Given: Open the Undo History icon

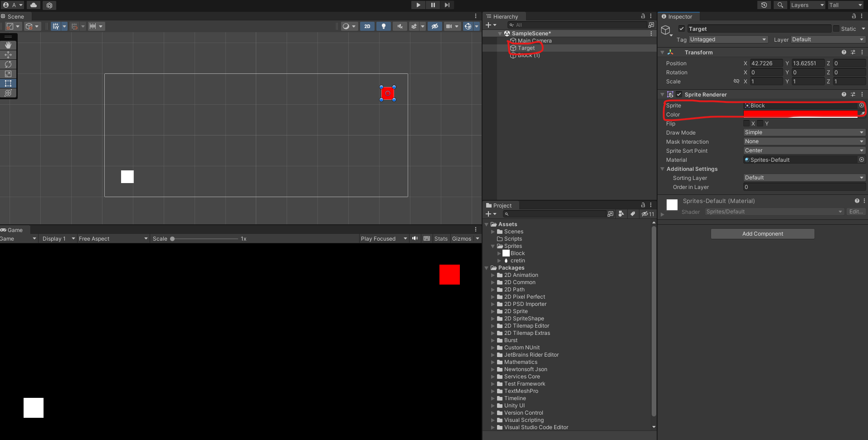Looking at the screenshot, I should tap(764, 5).
